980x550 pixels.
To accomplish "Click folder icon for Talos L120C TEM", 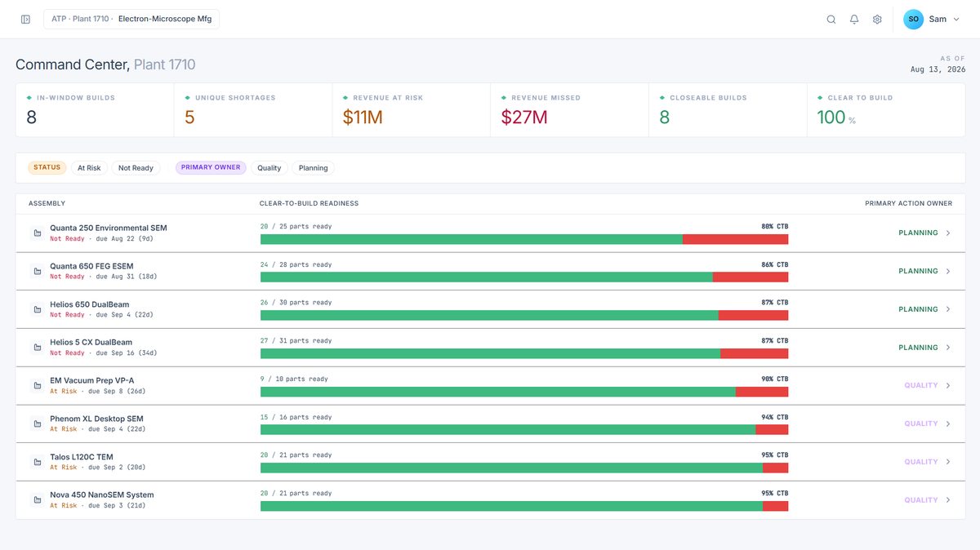I will (37, 462).
